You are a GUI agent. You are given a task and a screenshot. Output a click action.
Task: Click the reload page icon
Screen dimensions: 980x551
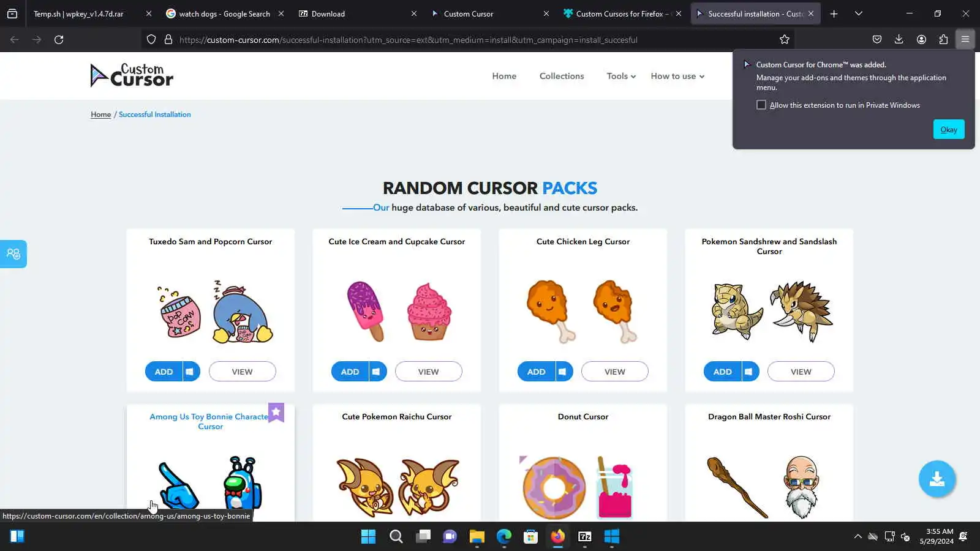point(59,39)
